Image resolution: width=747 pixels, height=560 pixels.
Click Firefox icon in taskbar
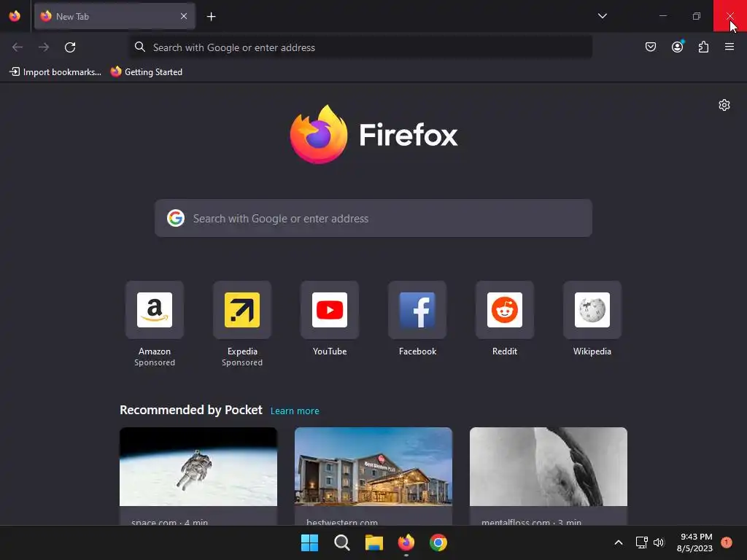coord(406,542)
